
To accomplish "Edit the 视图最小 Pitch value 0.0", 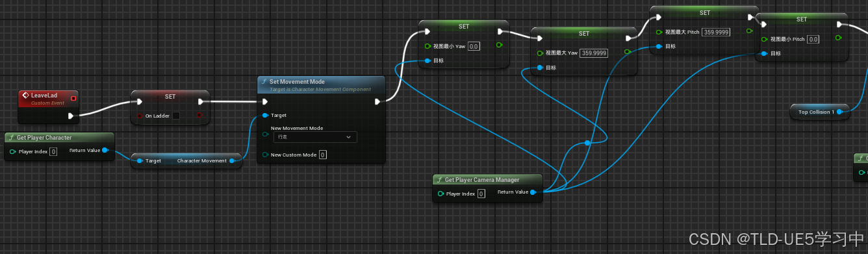I will tap(813, 39).
